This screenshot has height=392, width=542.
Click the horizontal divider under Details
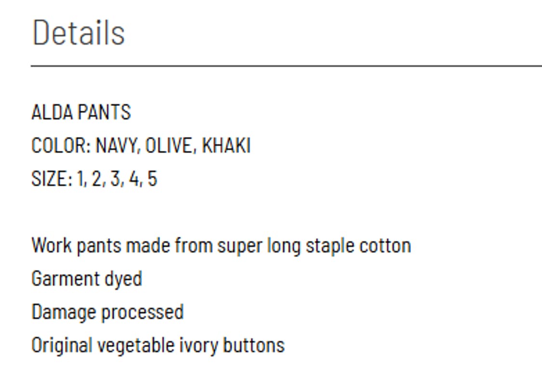[x=286, y=65]
